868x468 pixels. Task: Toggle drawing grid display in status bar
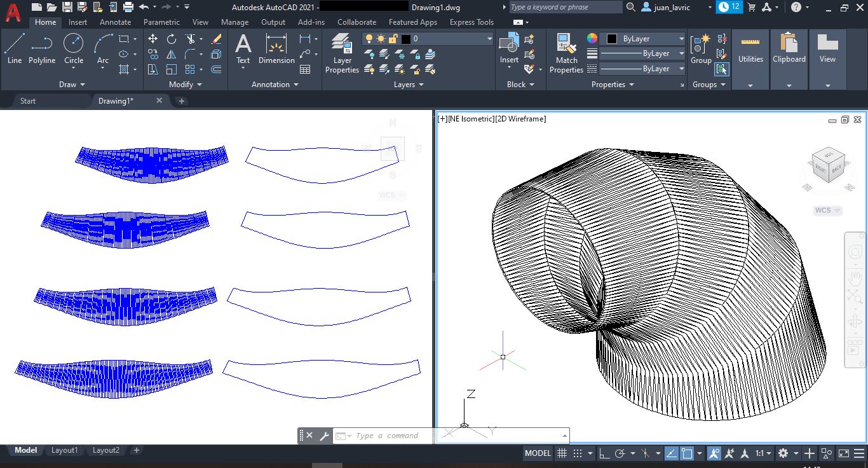coord(562,453)
